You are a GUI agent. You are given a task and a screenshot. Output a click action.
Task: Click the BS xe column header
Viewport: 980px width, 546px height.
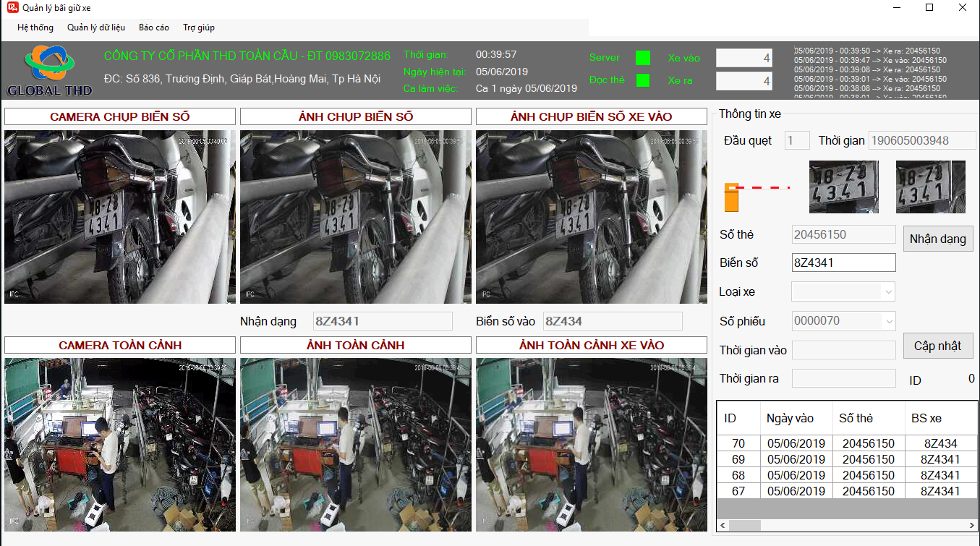pyautogui.click(x=941, y=418)
